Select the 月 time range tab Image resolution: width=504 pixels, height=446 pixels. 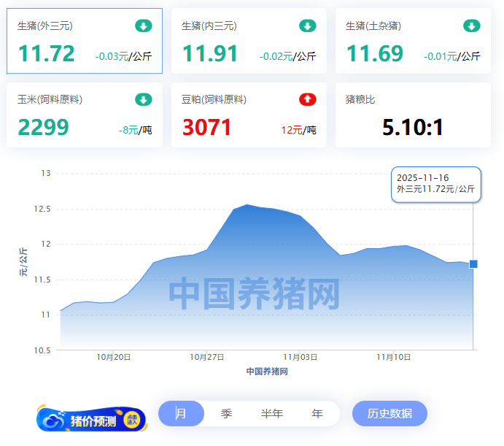(x=181, y=414)
